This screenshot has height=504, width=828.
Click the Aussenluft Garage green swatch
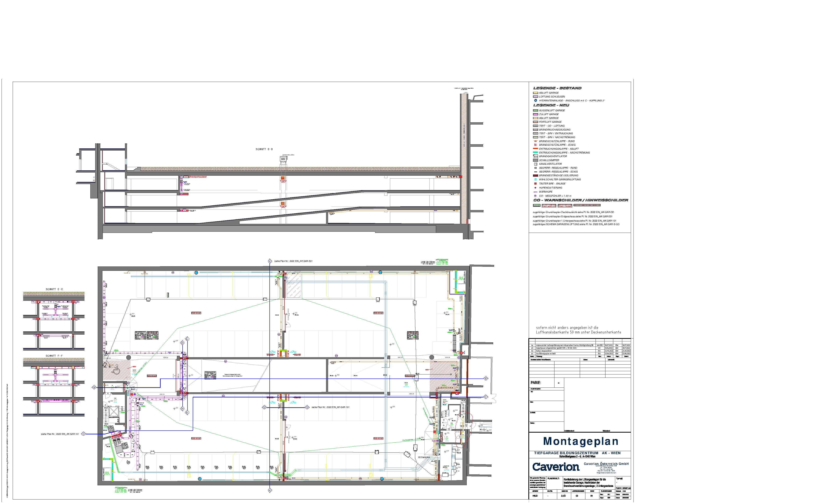(x=535, y=110)
